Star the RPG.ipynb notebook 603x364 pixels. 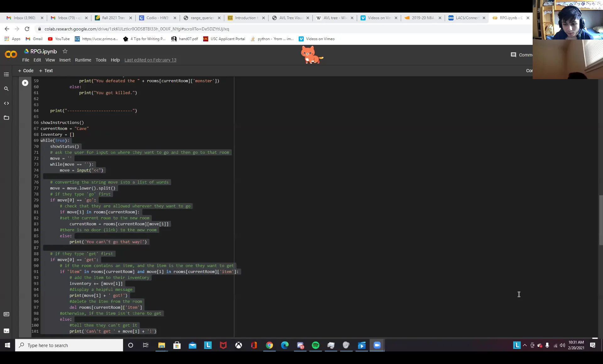[65, 51]
